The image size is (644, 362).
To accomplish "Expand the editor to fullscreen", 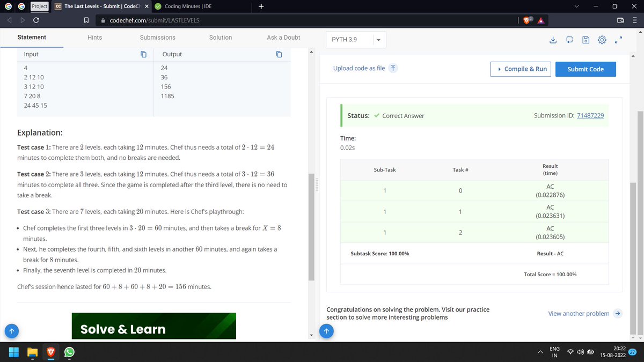I will point(619,40).
